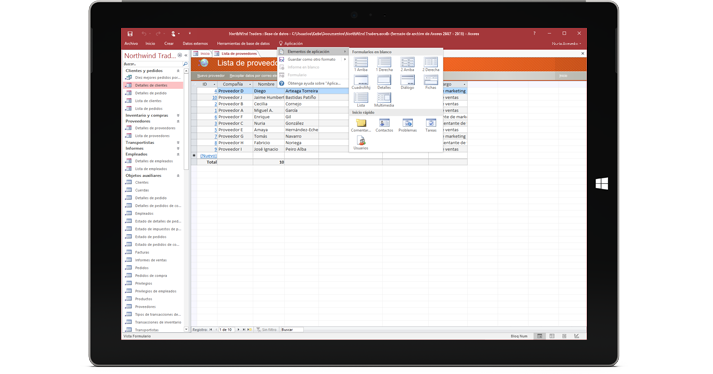Viewport: 713px width, 374px height.
Task: Open the Compañía column filter dropdown
Action: (250, 85)
